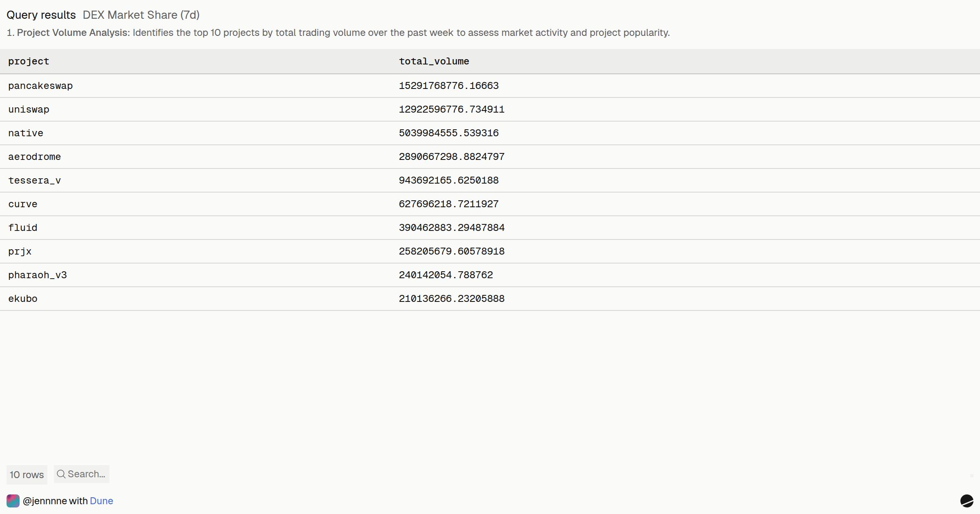The image size is (980, 514).
Task: Click value 5039984555.539316
Action: click(449, 133)
